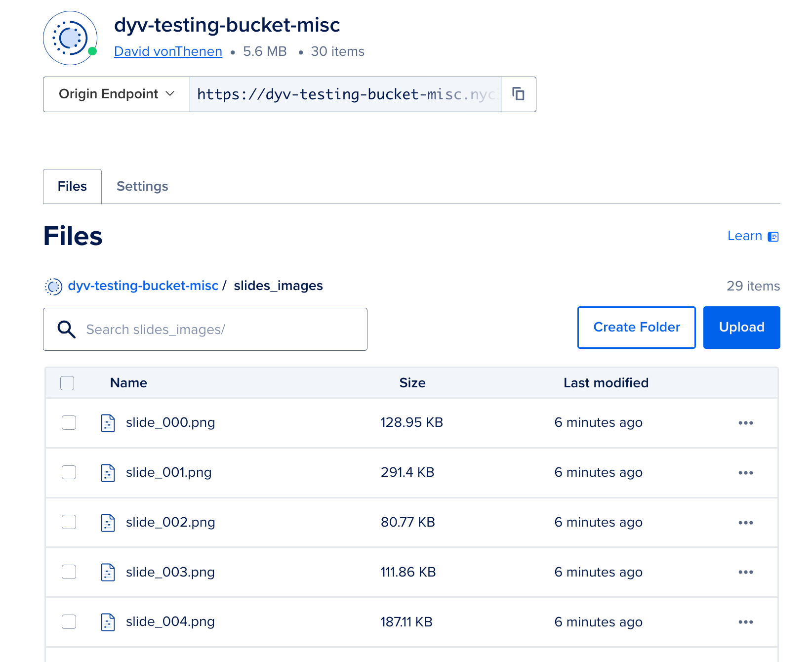
Task: Switch to the Files tab
Action: click(72, 186)
